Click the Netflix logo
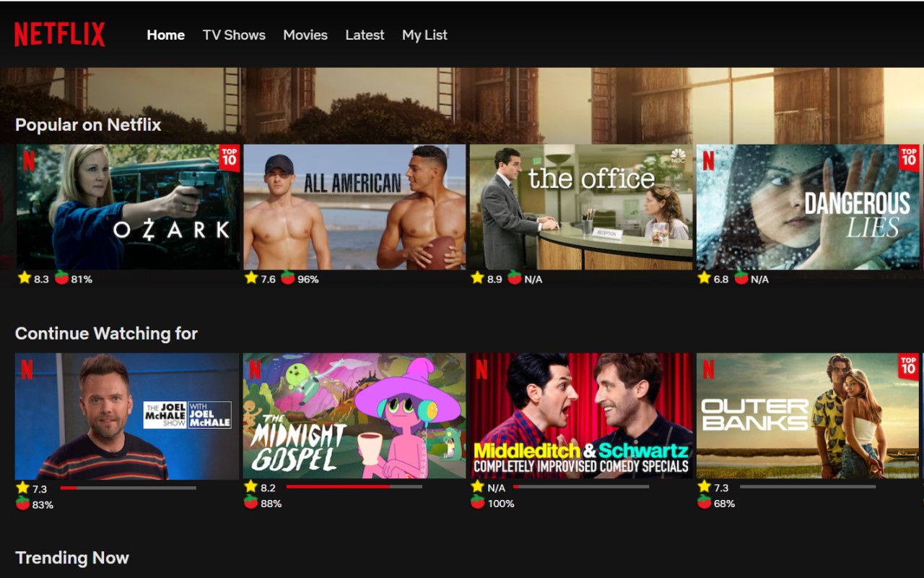This screenshot has height=578, width=924. tap(59, 34)
